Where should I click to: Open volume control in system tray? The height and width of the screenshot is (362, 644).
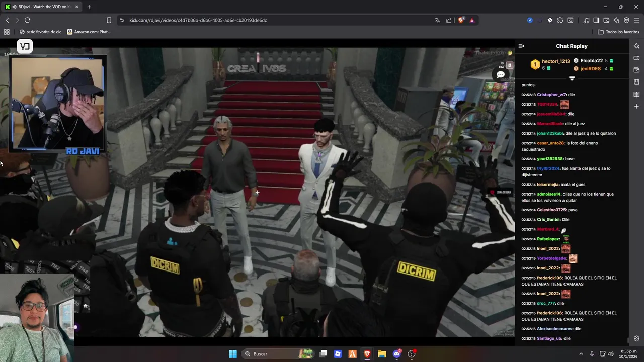(611, 354)
